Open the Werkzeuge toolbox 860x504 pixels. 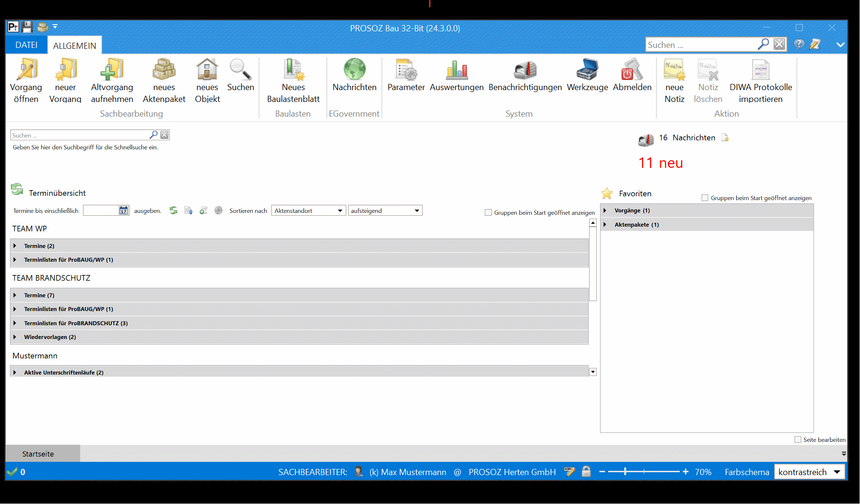pos(587,75)
